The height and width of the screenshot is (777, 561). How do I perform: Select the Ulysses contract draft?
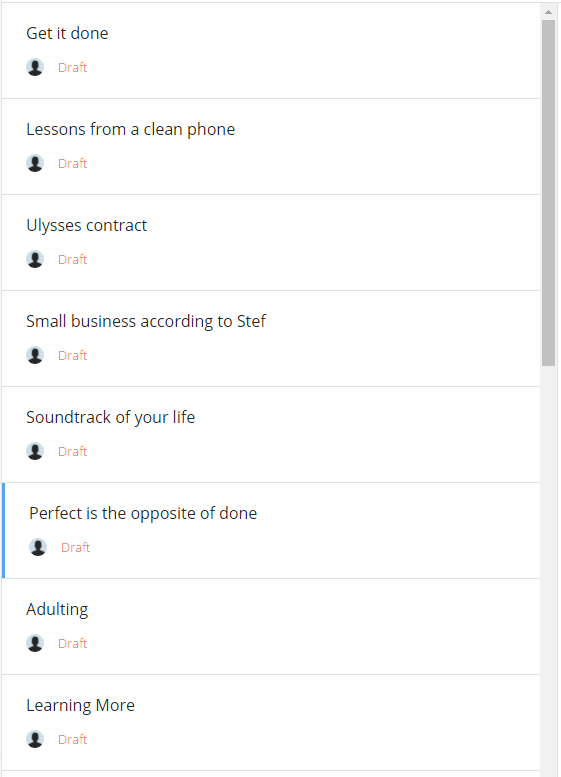pyautogui.click(x=271, y=243)
